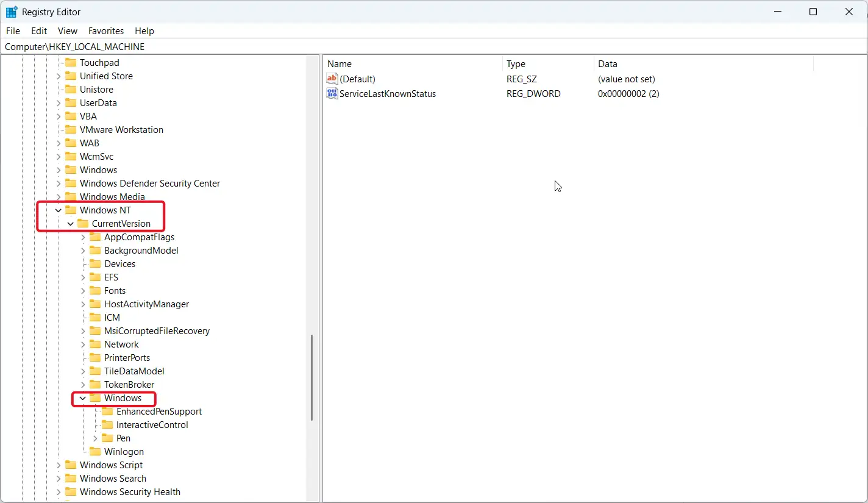Click the 0x00000002 (2) data cell
This screenshot has width=868, height=503.
pyautogui.click(x=628, y=93)
